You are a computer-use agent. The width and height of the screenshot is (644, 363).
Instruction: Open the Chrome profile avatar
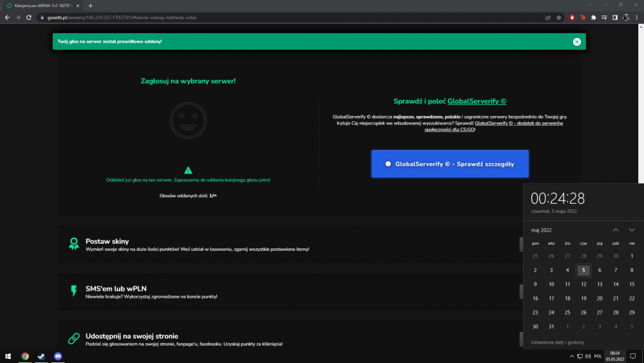[625, 17]
